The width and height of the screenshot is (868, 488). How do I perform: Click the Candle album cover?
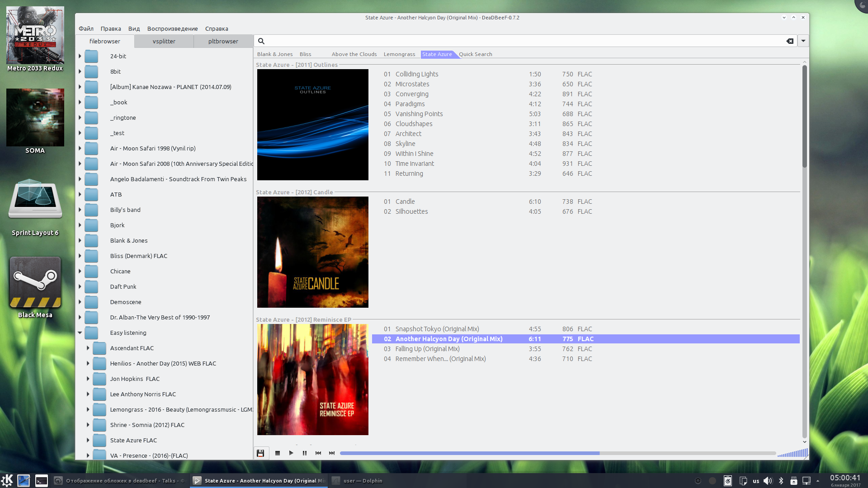[313, 252]
